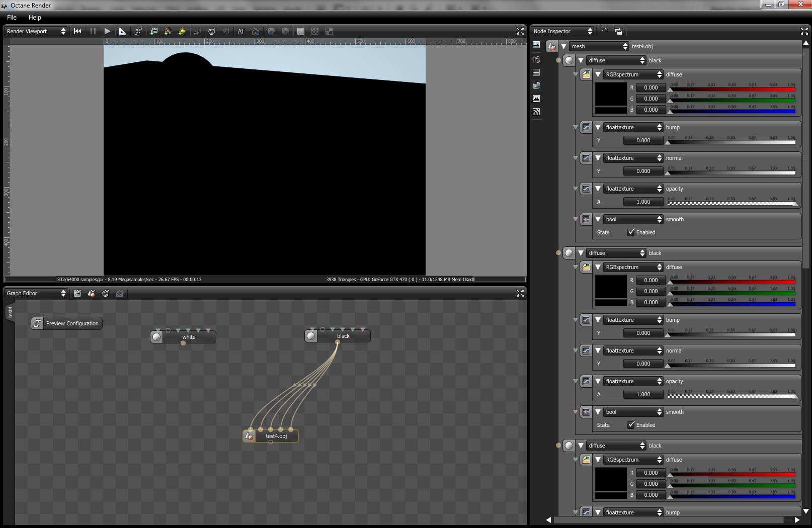Click the mesh preview eye icon in Graph Editor toolbar
Viewport: 812px width, 528px height.
(91, 293)
